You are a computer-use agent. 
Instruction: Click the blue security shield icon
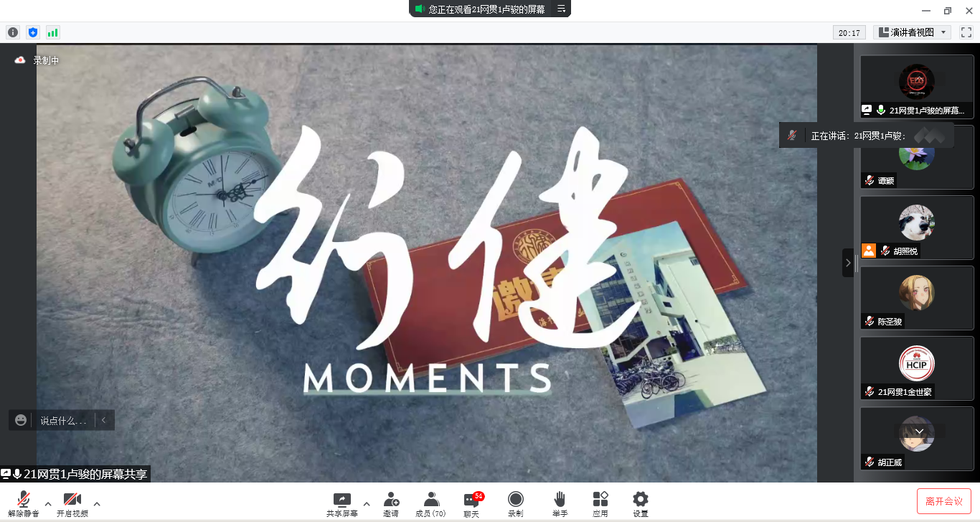click(x=32, y=32)
